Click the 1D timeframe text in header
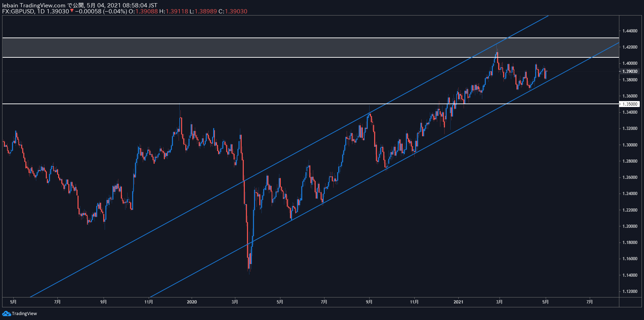Image resolution: width=644 pixels, height=320 pixels. [41, 11]
